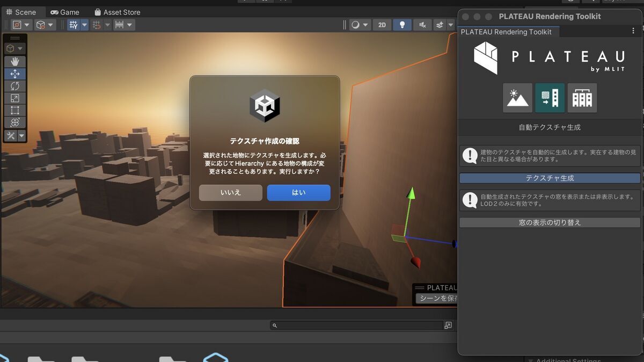
Task: Click the window toggle info warning icon
Action: 470,200
